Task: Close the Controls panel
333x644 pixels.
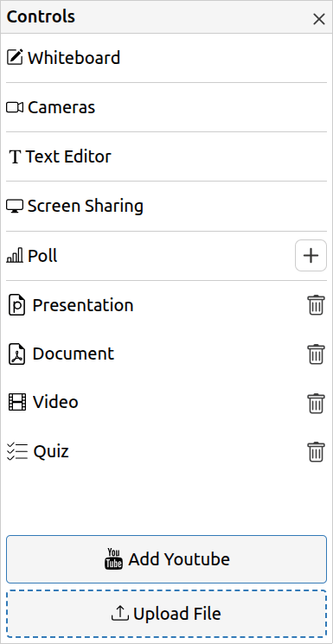Action: (319, 19)
